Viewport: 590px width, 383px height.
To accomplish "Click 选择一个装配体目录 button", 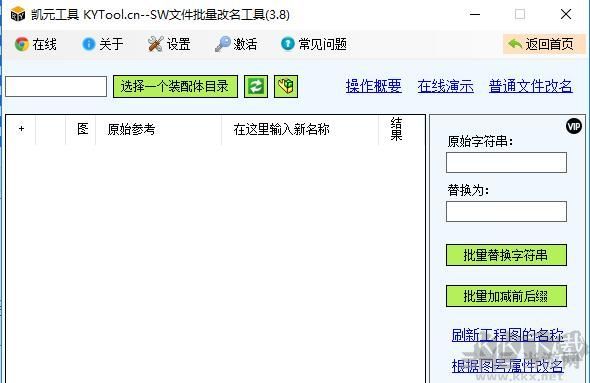I will tap(175, 87).
